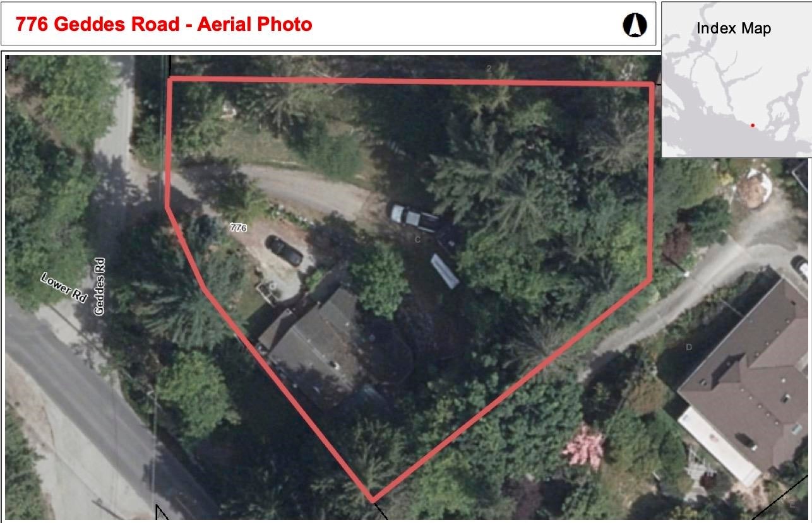The image size is (812, 523).
Task: Click the white trailer beside the trees
Action: tap(445, 271)
